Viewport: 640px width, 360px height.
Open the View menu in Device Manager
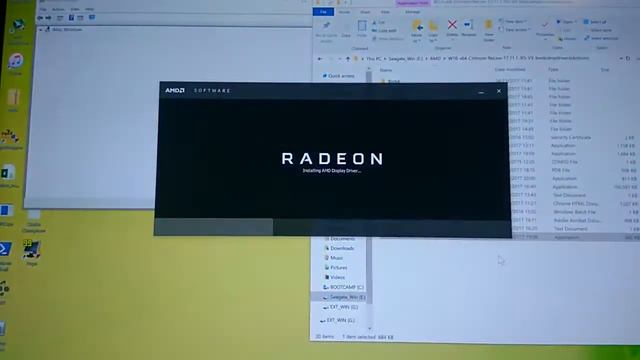coord(75,9)
